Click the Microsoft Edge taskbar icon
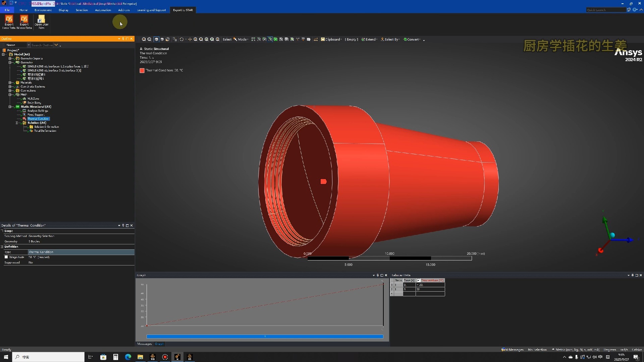This screenshot has height=362, width=644. click(x=128, y=357)
